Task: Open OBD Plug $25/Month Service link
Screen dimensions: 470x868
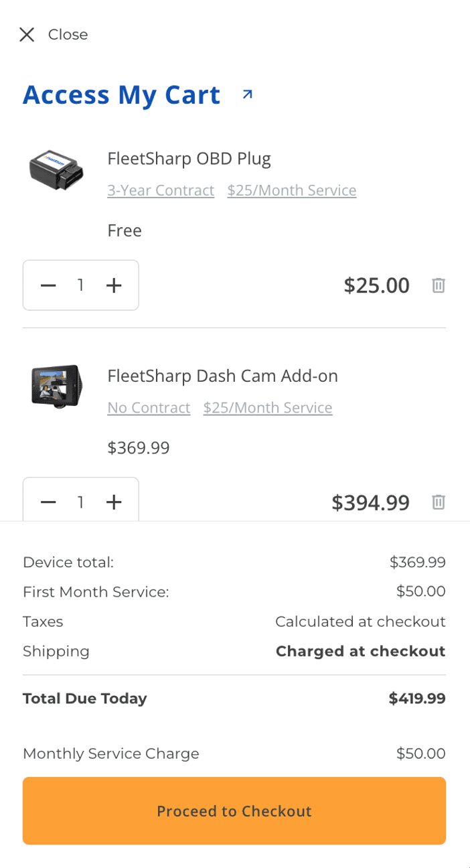Action: click(291, 191)
